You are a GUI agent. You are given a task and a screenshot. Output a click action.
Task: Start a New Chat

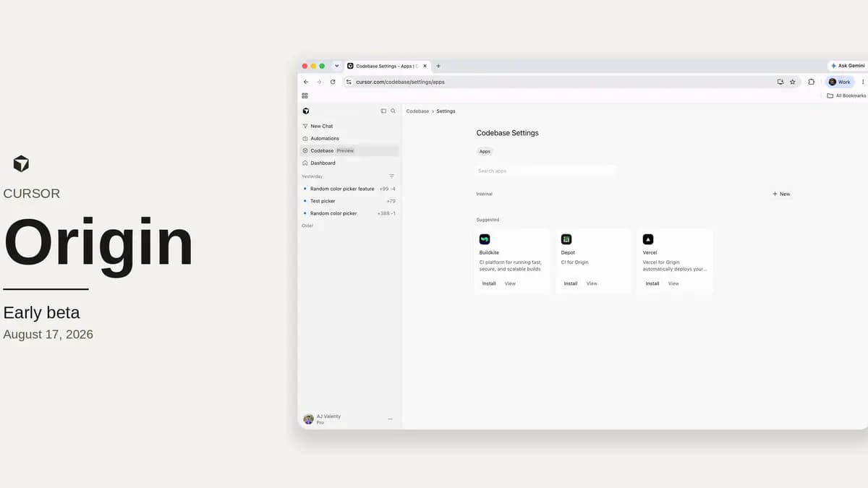(349, 126)
